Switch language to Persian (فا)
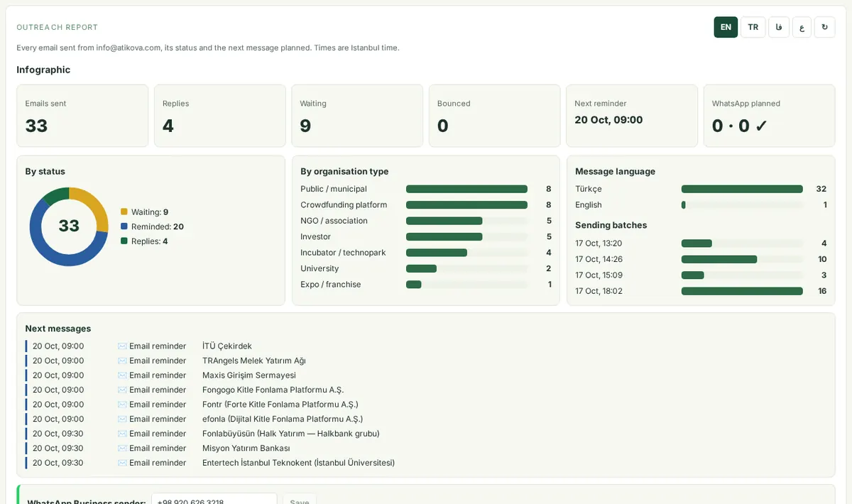This screenshot has width=852, height=504. point(779,27)
